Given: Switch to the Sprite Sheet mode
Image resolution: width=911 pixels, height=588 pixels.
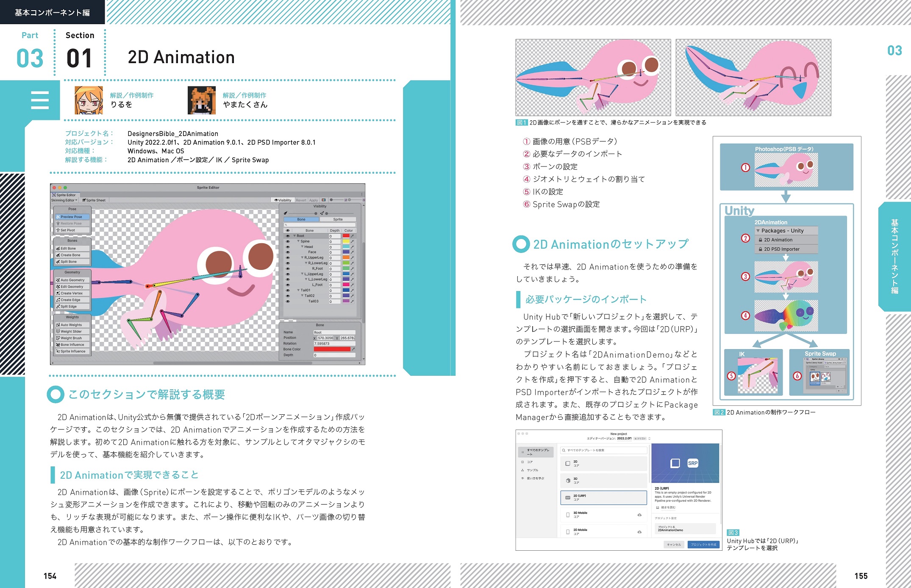Looking at the screenshot, I should (94, 200).
